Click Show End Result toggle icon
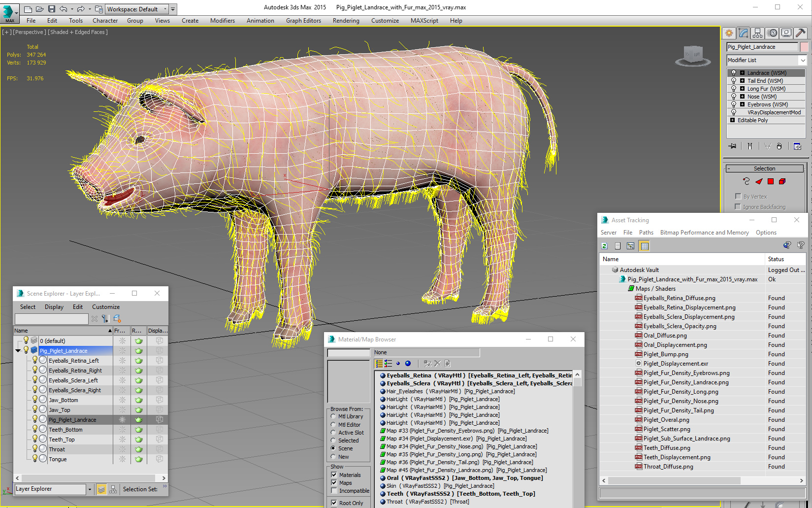 coord(749,146)
